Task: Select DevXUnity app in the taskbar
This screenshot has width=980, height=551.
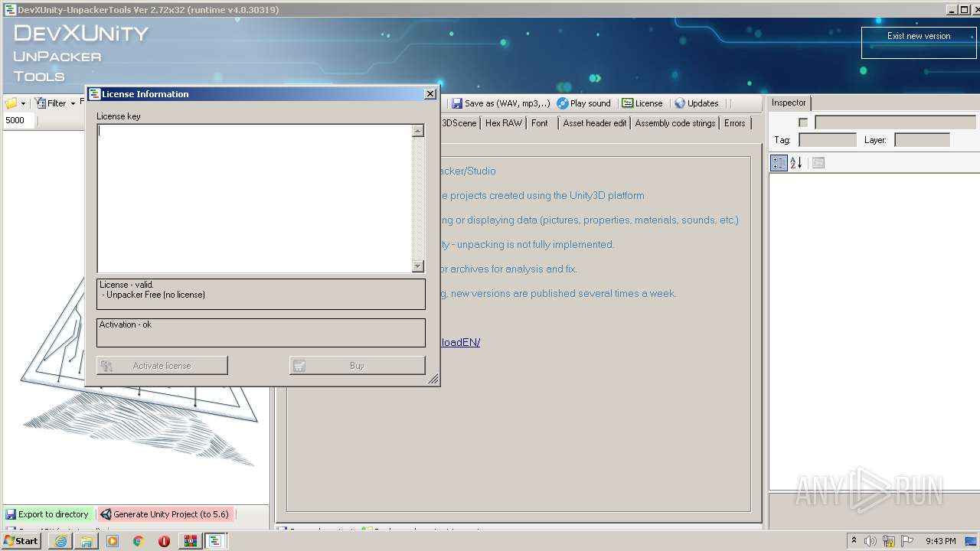Action: 215,541
